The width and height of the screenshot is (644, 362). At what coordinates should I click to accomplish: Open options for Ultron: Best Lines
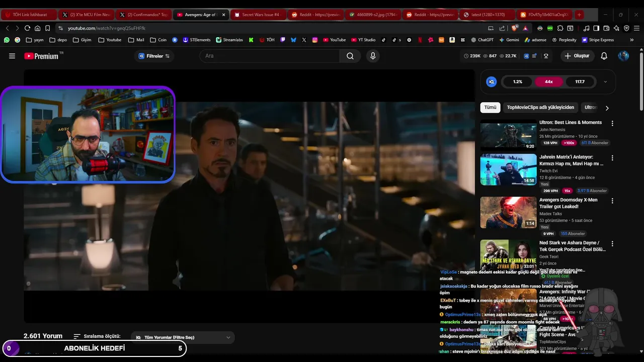[612, 123]
